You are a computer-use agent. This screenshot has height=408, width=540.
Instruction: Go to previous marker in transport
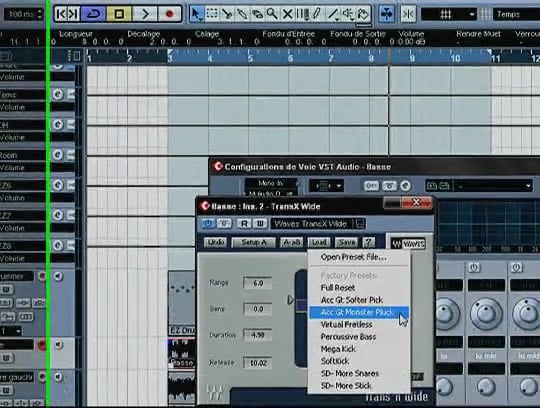(61, 14)
